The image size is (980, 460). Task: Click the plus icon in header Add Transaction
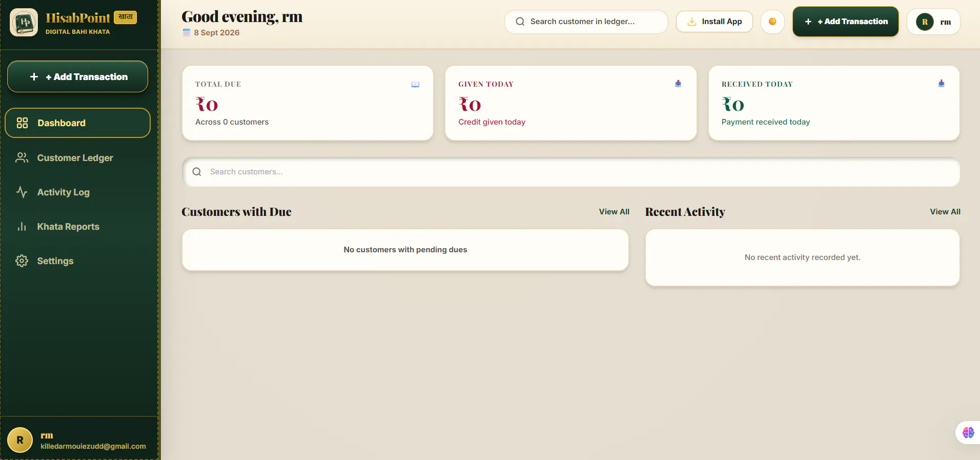[808, 22]
